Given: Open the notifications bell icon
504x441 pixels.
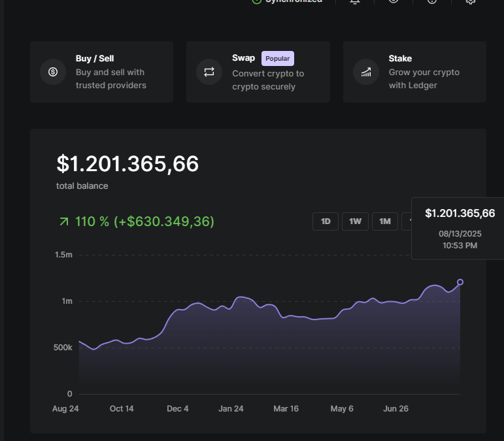Looking at the screenshot, I should coord(355,2).
